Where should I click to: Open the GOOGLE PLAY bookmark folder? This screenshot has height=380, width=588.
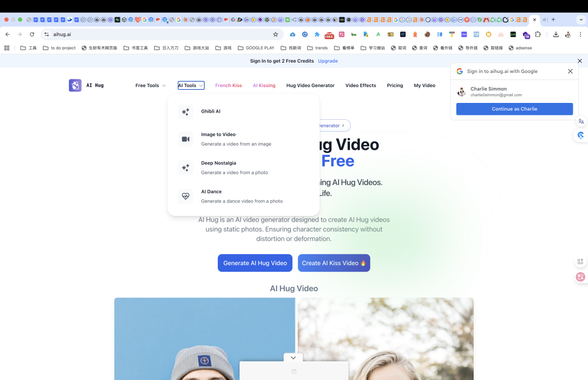tap(256, 48)
